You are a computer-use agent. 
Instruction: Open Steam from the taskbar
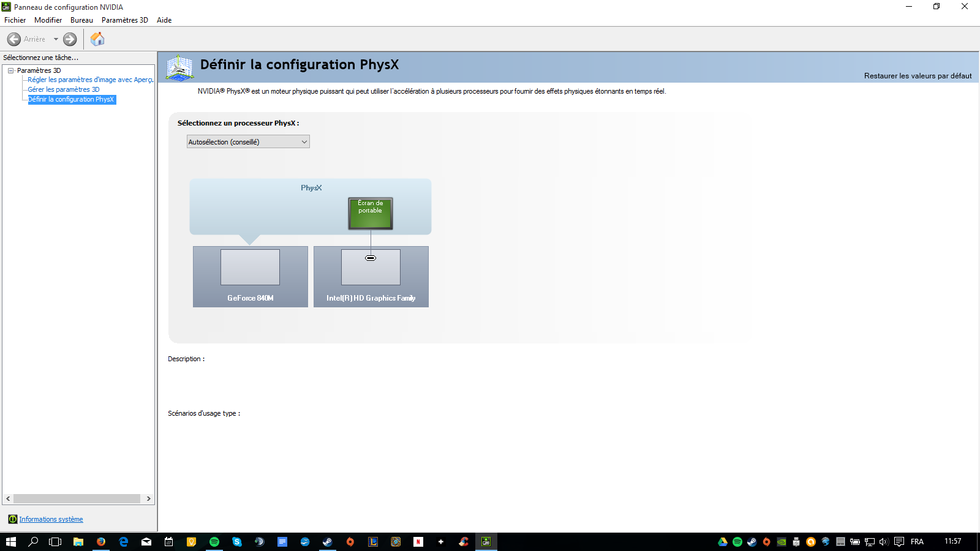[x=328, y=542]
